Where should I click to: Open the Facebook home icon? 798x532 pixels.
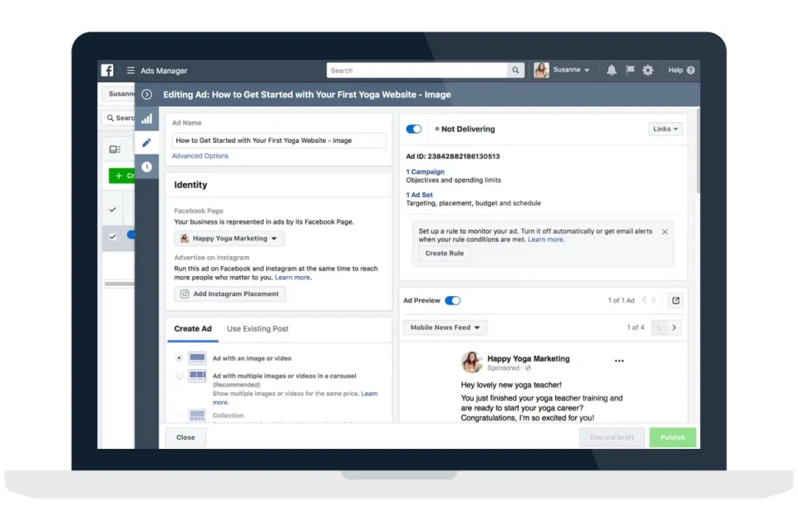coord(107,70)
